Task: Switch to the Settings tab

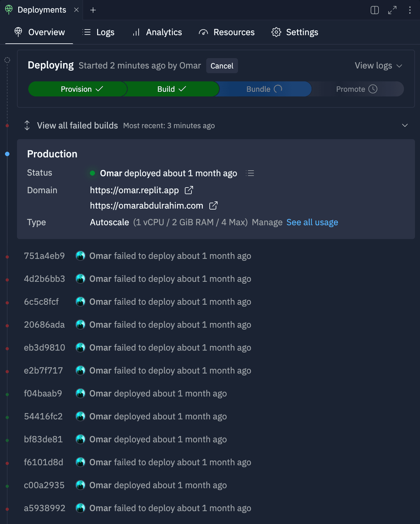Action: [295, 32]
